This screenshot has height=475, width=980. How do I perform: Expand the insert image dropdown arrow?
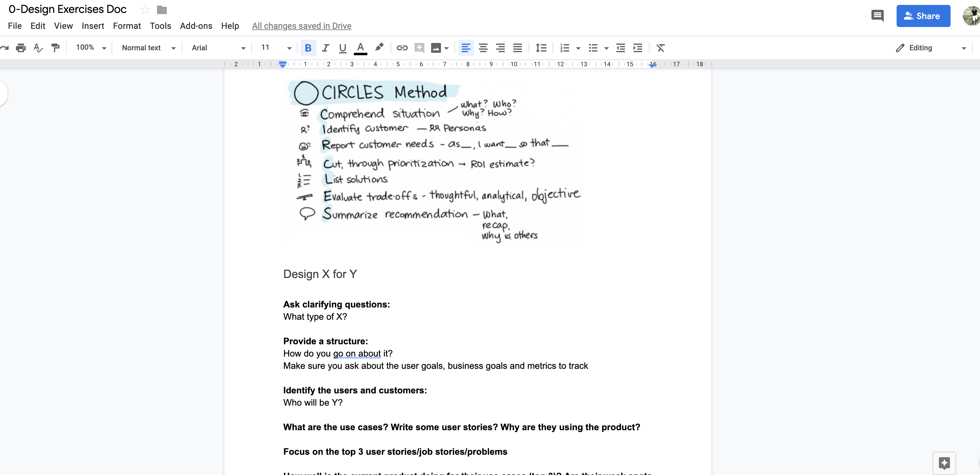click(447, 48)
